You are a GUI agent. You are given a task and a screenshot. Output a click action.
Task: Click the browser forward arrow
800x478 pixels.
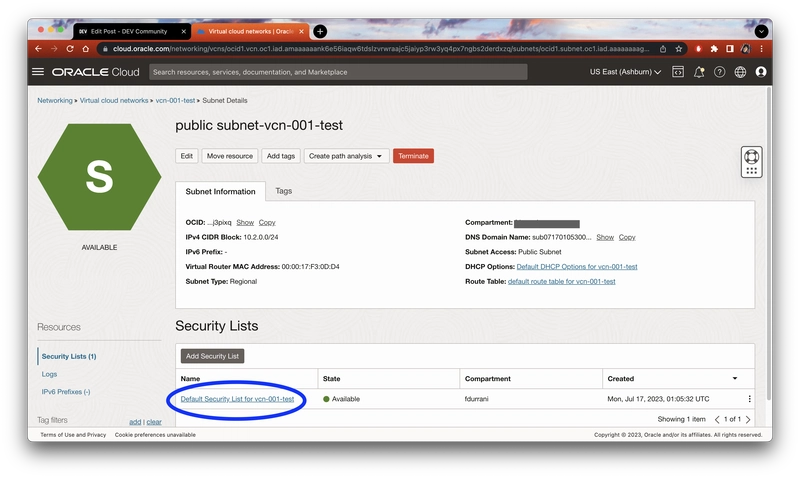coord(54,48)
